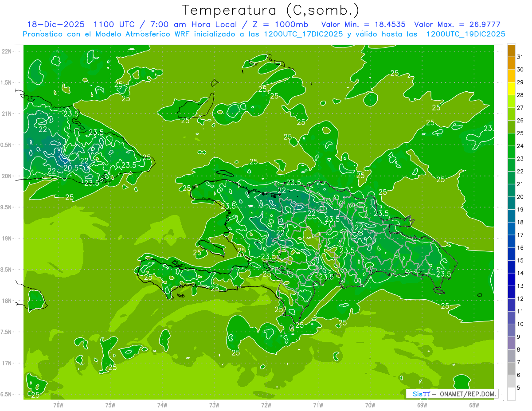
Task: Click the "20" colorbar label
Action: click(520, 196)
